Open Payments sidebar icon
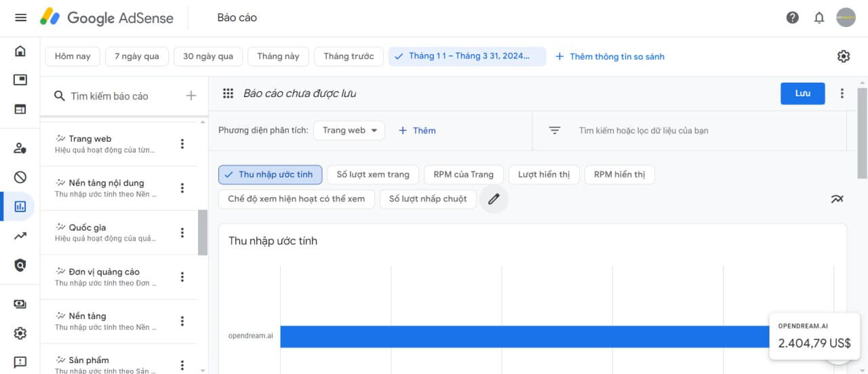 click(20, 304)
